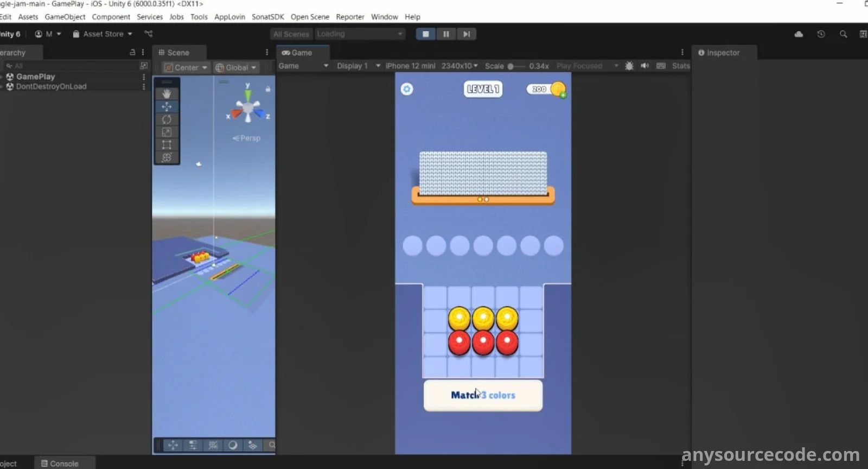Viewport: 868px width, 469px height.
Task: Toggle the Gizmos bug icon in Game view
Action: click(629, 66)
